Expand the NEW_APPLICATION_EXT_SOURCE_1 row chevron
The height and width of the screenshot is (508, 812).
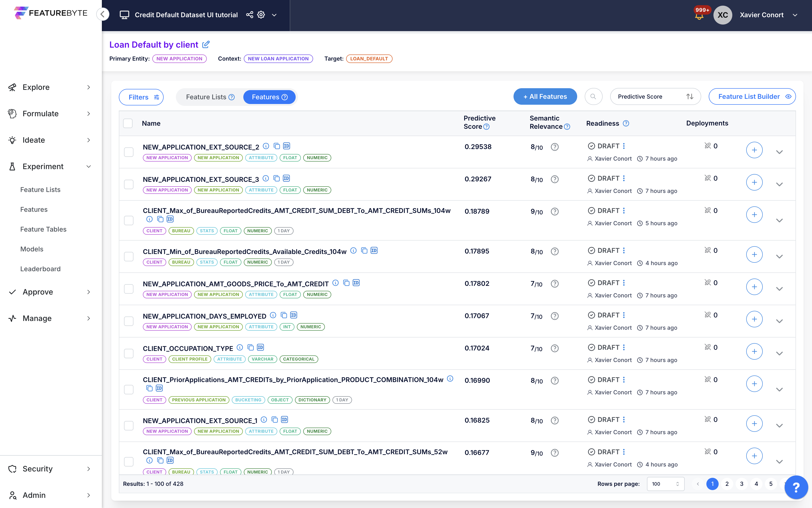tap(779, 426)
